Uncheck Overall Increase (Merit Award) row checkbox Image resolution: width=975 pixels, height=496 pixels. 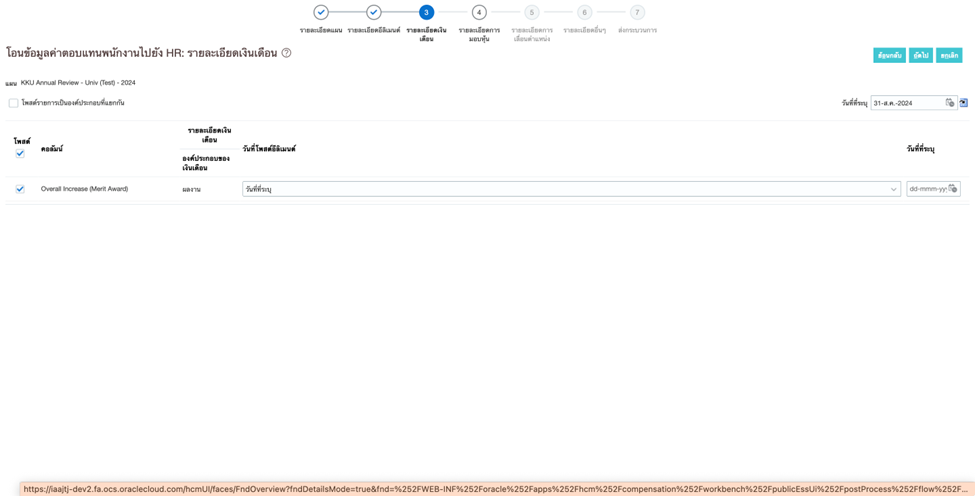click(x=20, y=189)
